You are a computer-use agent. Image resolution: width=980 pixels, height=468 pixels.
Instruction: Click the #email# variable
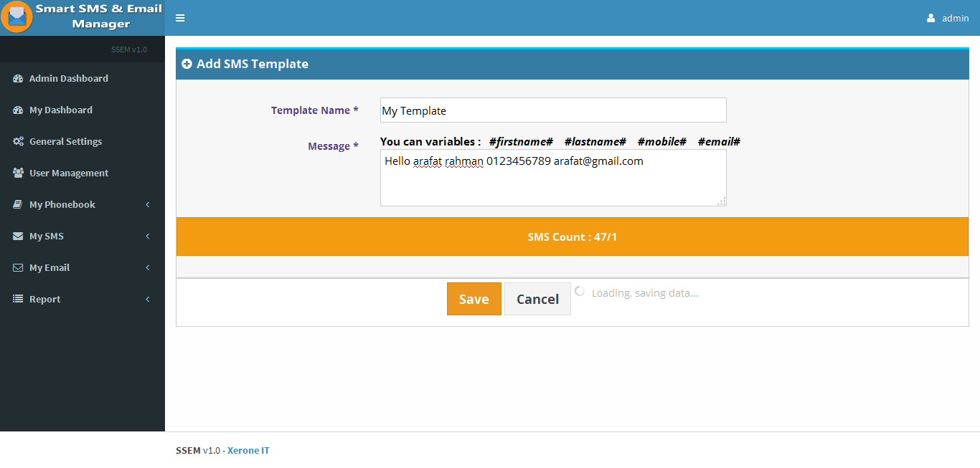click(x=719, y=141)
